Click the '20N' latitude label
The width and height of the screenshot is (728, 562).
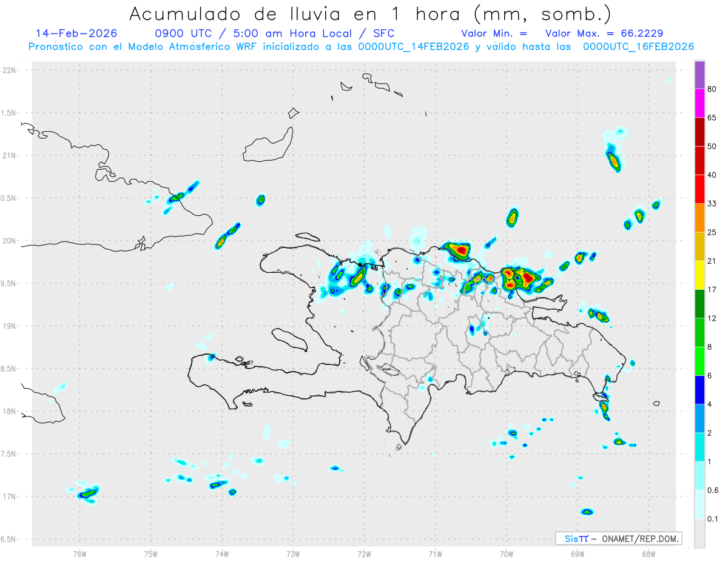coord(10,241)
